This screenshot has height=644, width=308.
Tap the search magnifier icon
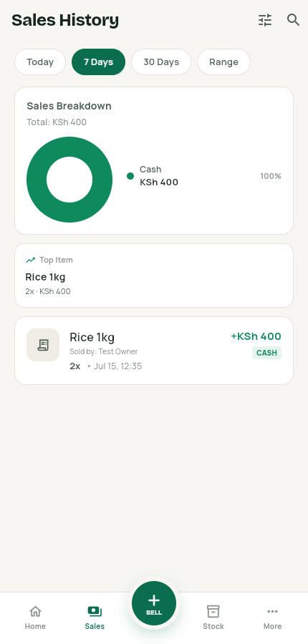(x=293, y=20)
